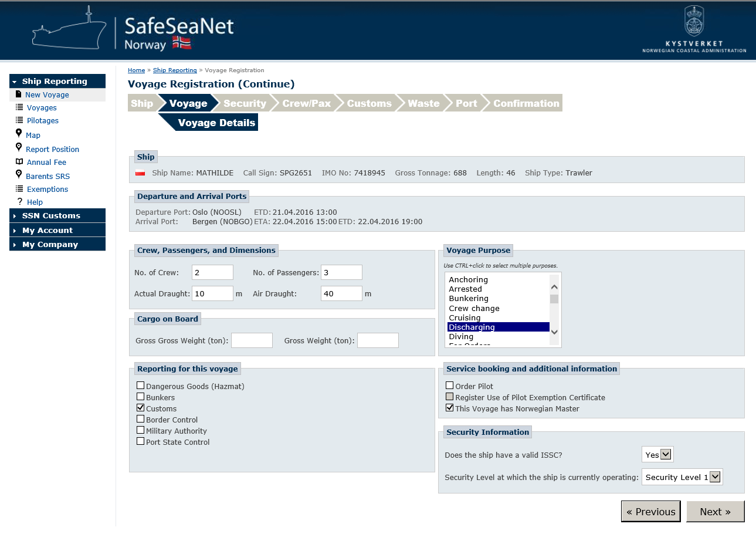Select Bunkering in Voyage Purpose list
Image resolution: width=756 pixels, height=534 pixels.
469,298
